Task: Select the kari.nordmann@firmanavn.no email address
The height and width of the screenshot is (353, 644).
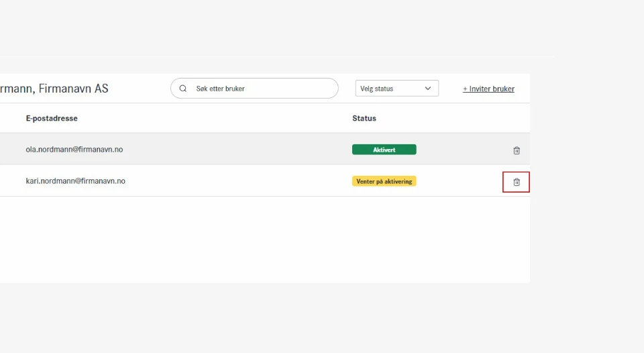Action: [x=75, y=181]
